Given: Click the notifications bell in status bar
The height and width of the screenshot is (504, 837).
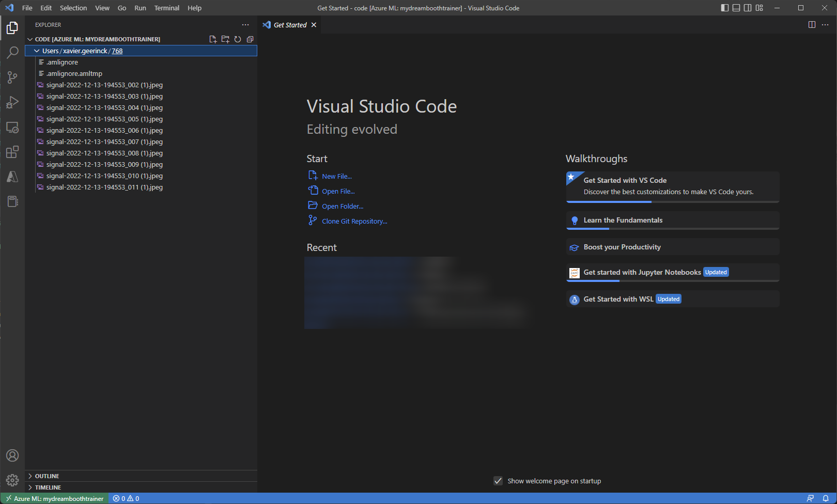Looking at the screenshot, I should 826,498.
